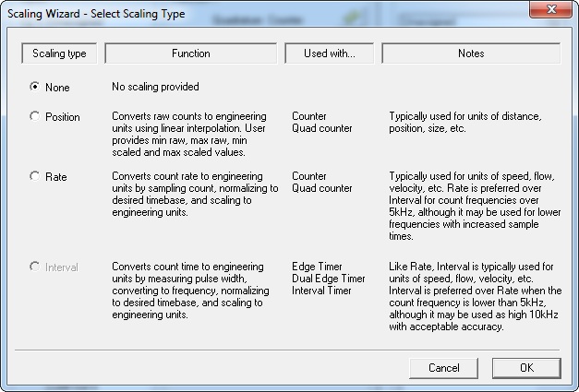The height and width of the screenshot is (392, 579).
Task: Click the Position function description text
Action: click(189, 135)
